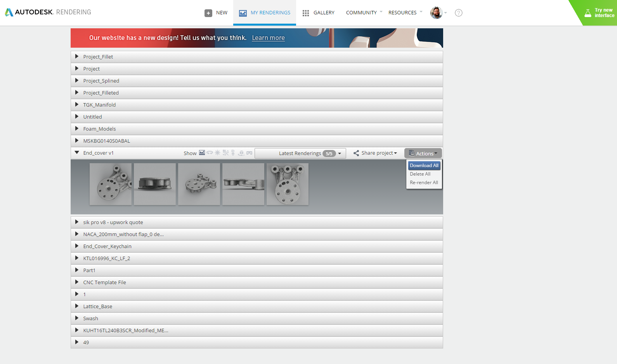Show still image renderings filter icon
617x364 pixels.
[x=202, y=153]
